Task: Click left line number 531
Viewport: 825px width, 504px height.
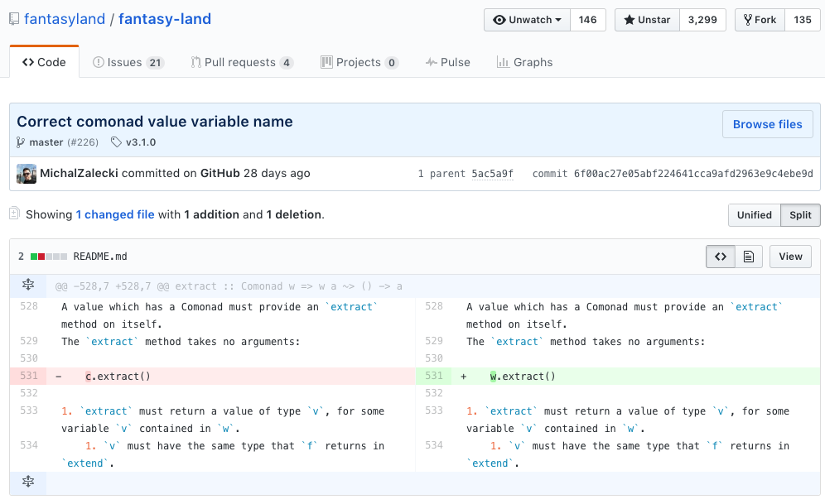Action: [x=29, y=376]
